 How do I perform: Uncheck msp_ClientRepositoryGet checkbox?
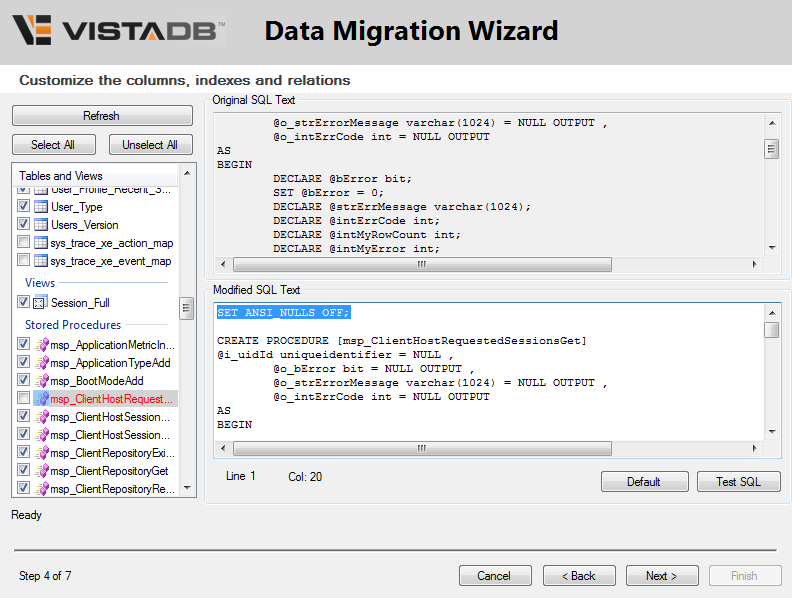pyautogui.click(x=23, y=470)
